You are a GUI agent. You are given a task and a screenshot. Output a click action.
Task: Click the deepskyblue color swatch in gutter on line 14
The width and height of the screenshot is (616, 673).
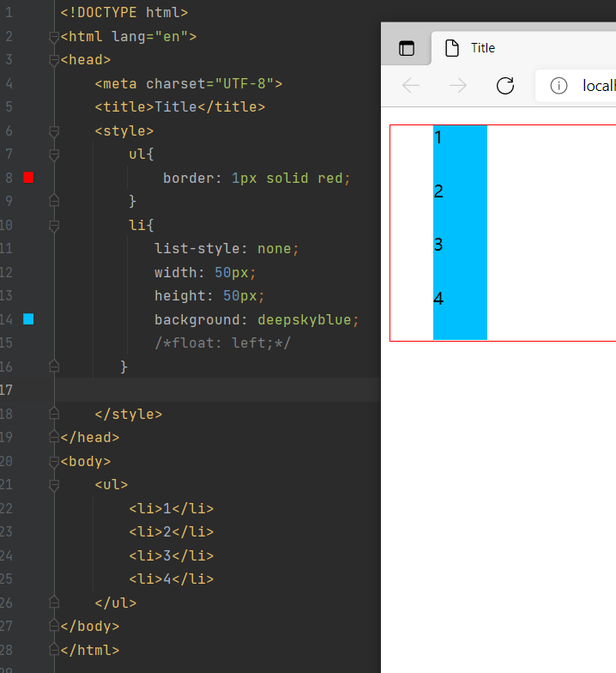pyautogui.click(x=28, y=319)
